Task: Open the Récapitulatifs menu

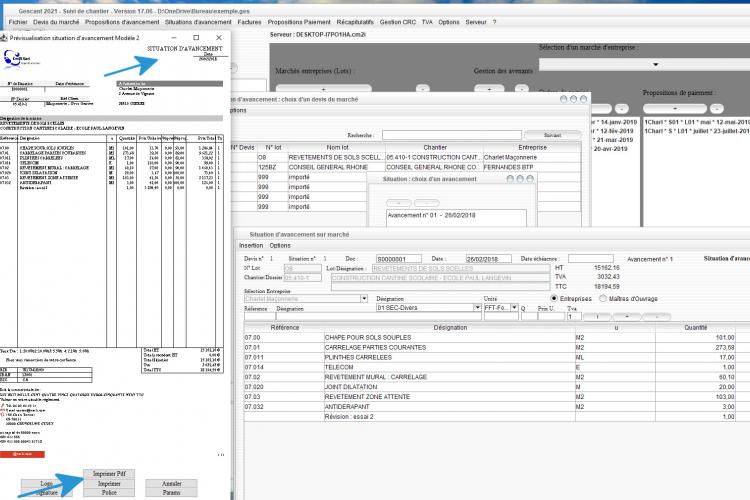Action: tap(355, 22)
